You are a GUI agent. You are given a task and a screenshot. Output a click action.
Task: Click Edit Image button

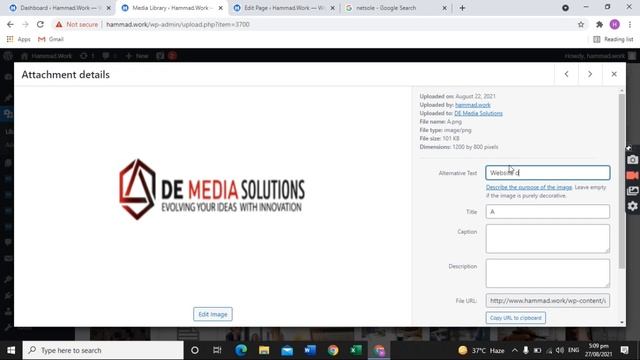click(x=213, y=314)
